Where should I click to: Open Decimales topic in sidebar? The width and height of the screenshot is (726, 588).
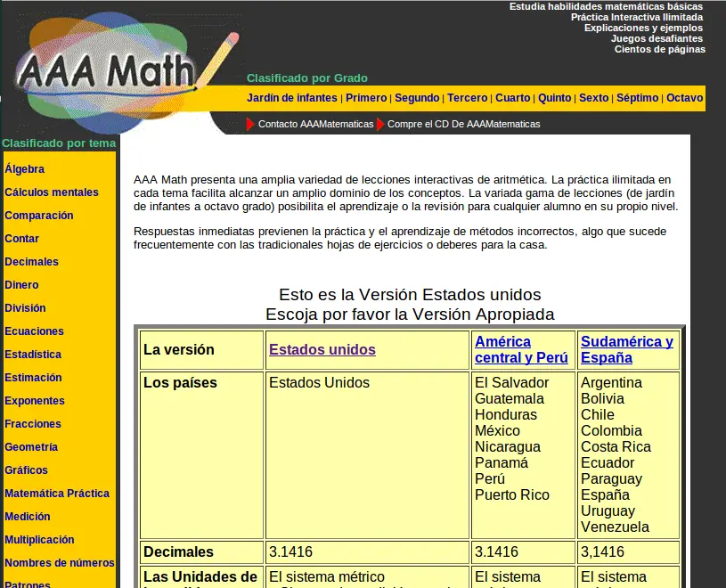[31, 262]
